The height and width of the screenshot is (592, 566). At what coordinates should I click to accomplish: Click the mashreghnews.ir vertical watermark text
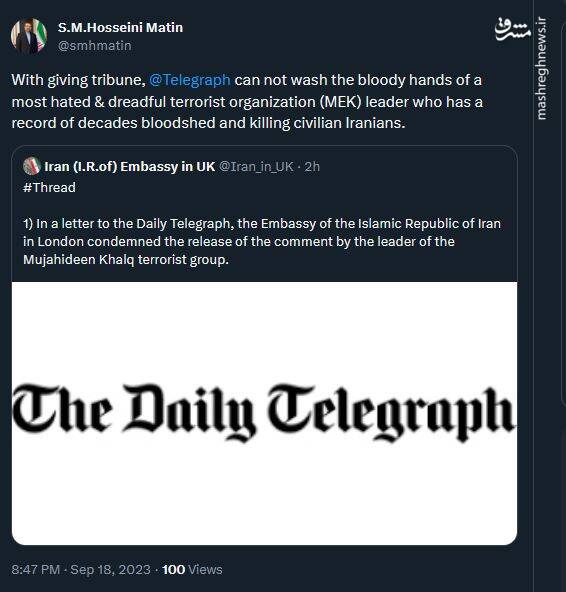(x=541, y=68)
